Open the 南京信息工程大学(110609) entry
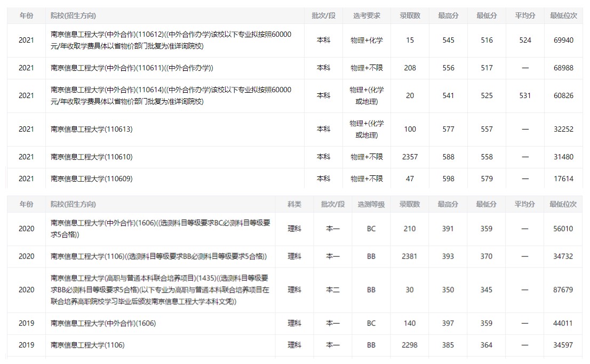590x364 pixels. [x=91, y=179]
